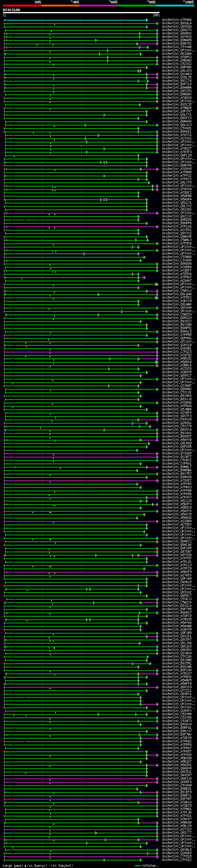Open hit UniRef100_A2YHI6

coord(177,37)
